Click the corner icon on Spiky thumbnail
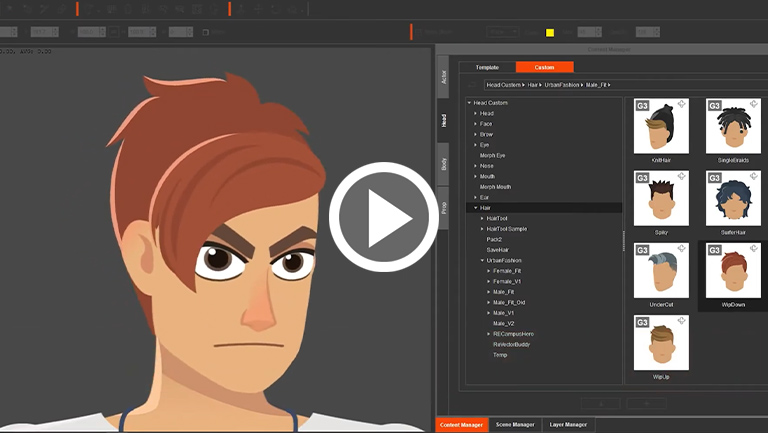The height and width of the screenshot is (433, 768). 681,176
